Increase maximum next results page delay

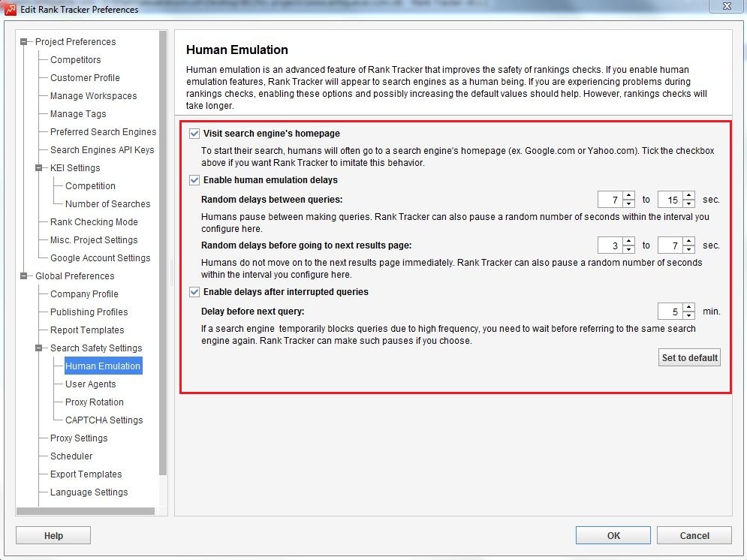[689, 242]
